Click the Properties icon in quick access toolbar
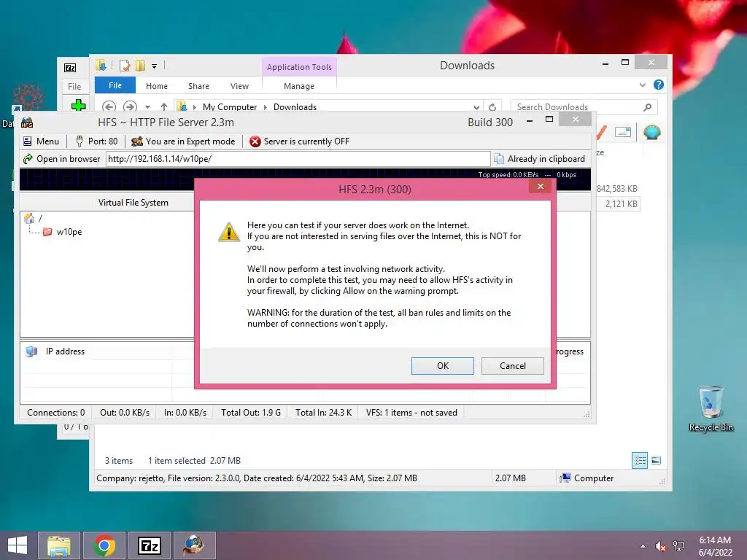Image resolution: width=747 pixels, height=560 pixels. (x=125, y=66)
